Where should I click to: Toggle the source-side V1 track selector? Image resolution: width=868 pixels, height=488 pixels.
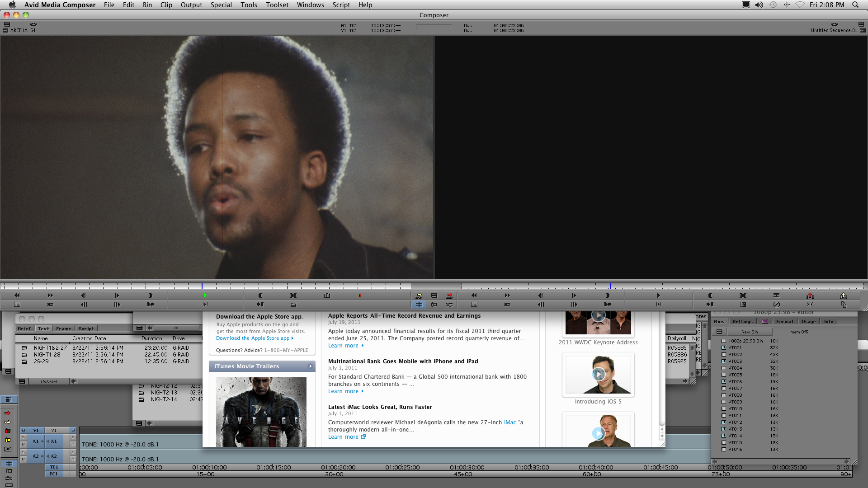(36, 431)
